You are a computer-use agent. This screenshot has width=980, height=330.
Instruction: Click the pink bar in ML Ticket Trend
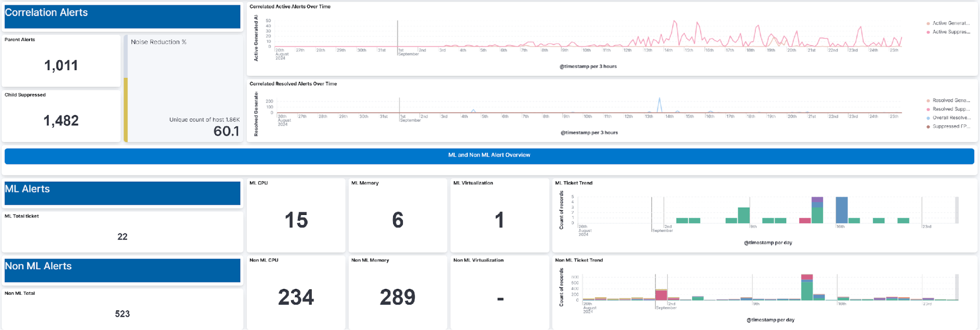tap(805, 220)
